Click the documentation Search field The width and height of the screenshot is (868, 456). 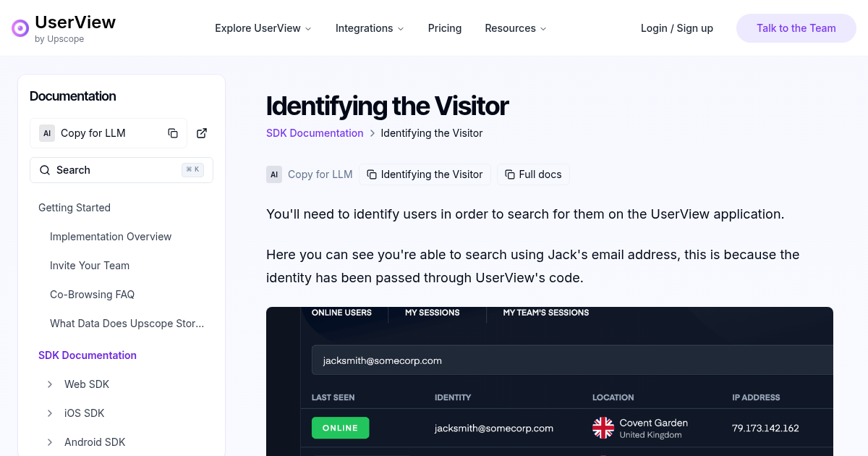click(122, 170)
